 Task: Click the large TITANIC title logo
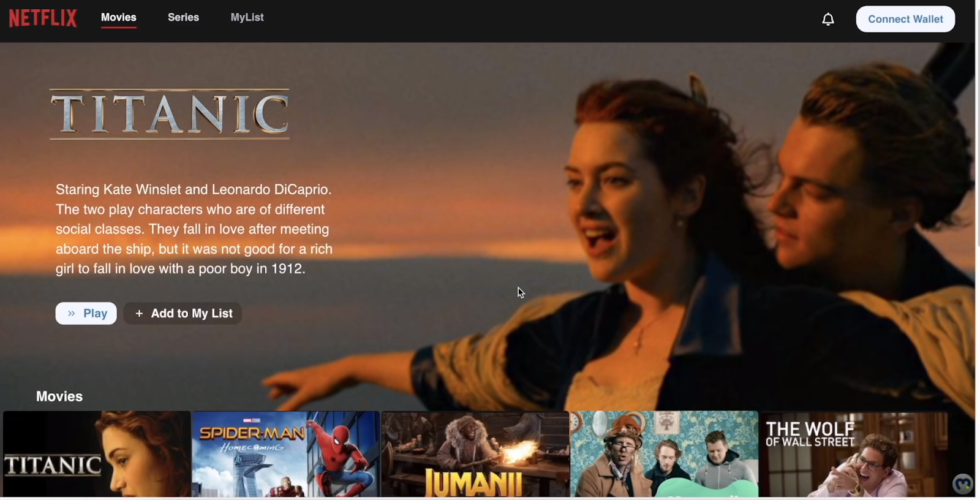point(170,114)
